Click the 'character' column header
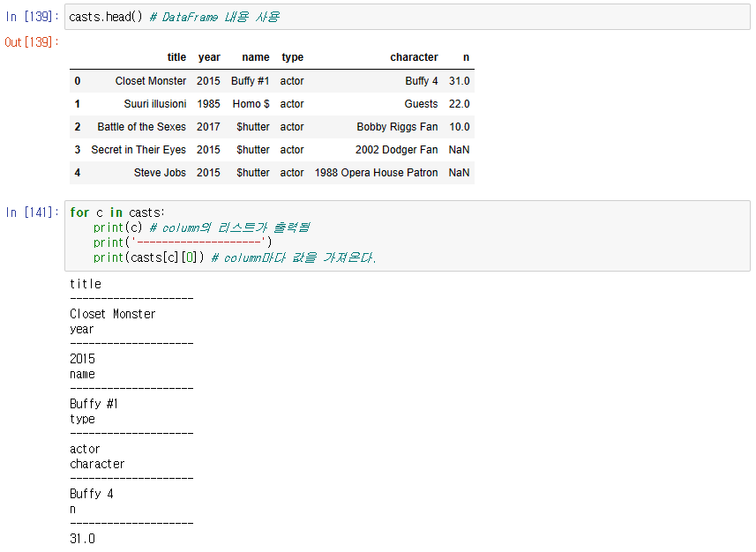The height and width of the screenshot is (552, 756). (x=414, y=57)
